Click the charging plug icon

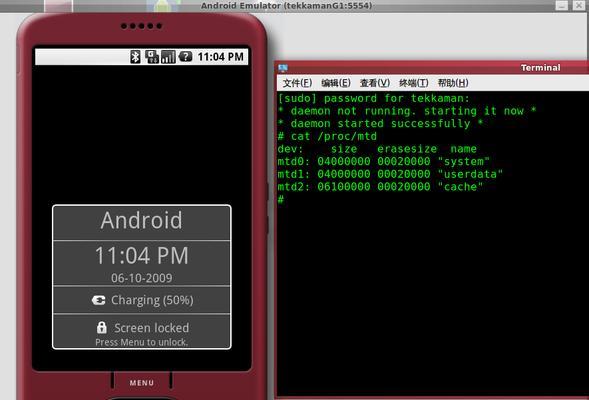[98, 300]
